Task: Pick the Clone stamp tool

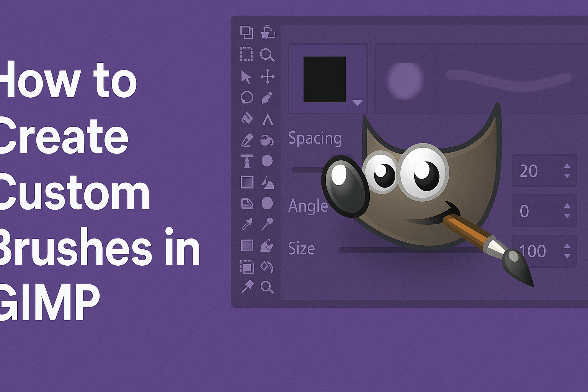Action: click(x=247, y=161)
